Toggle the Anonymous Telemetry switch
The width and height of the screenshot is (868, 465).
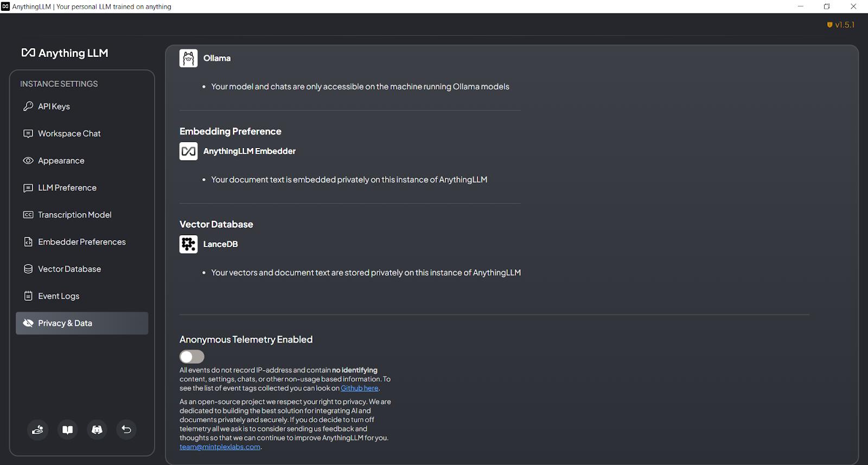(192, 357)
